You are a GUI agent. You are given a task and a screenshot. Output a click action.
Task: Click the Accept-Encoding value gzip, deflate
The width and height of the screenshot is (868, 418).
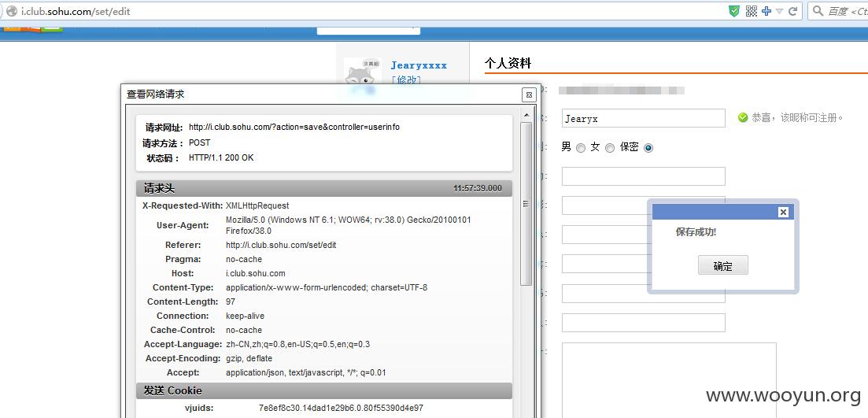pyautogui.click(x=249, y=358)
